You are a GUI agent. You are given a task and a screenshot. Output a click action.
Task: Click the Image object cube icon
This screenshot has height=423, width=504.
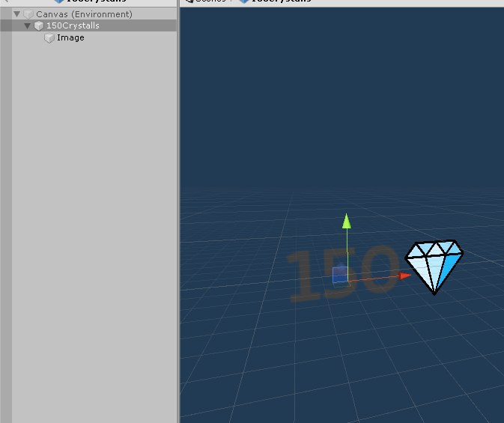pyautogui.click(x=49, y=38)
